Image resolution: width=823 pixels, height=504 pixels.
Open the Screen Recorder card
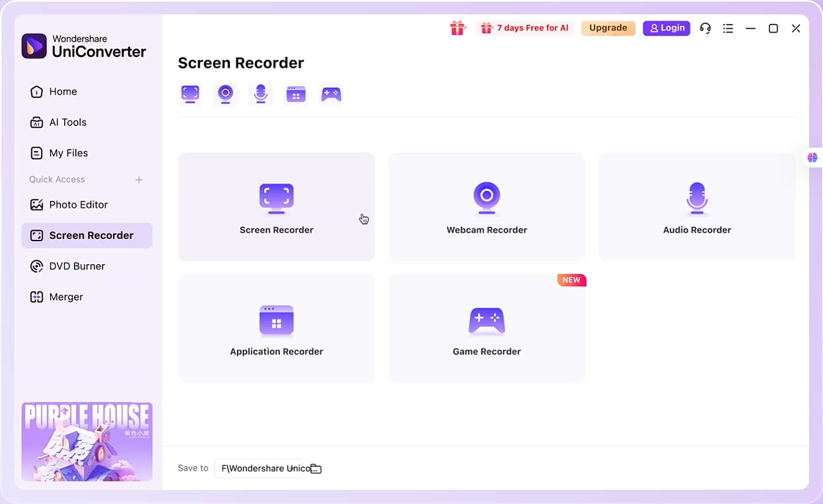[x=277, y=207]
